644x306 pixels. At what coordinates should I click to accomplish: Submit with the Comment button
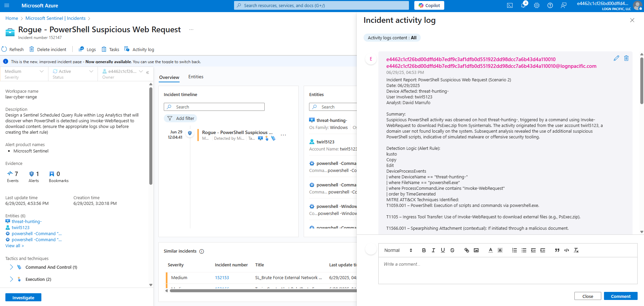[620, 296]
